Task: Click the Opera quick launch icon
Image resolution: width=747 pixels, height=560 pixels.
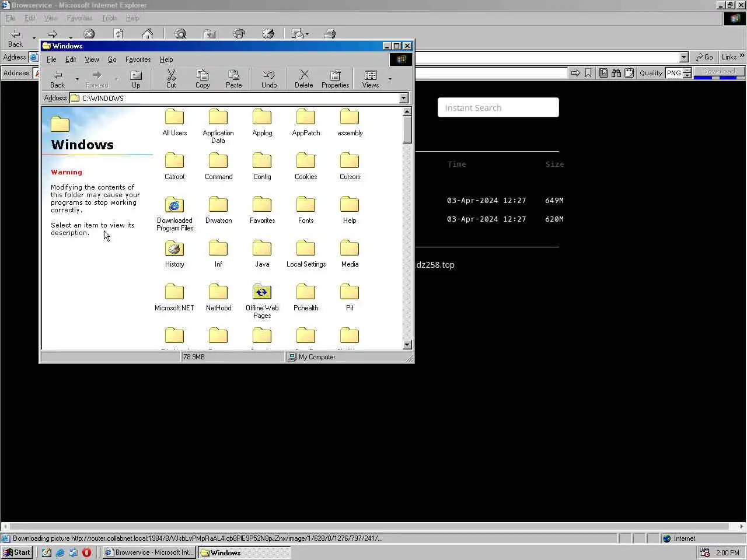Action: click(86, 552)
